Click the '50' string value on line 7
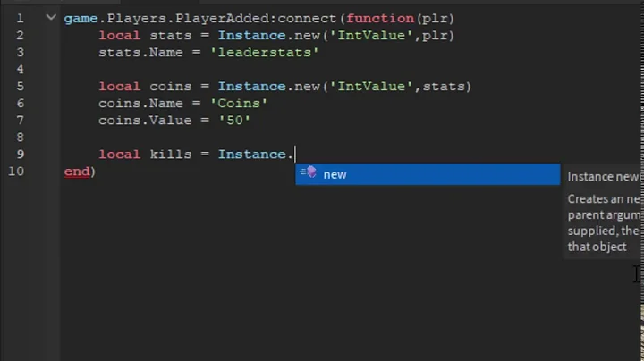The width and height of the screenshot is (644, 361). (x=234, y=121)
